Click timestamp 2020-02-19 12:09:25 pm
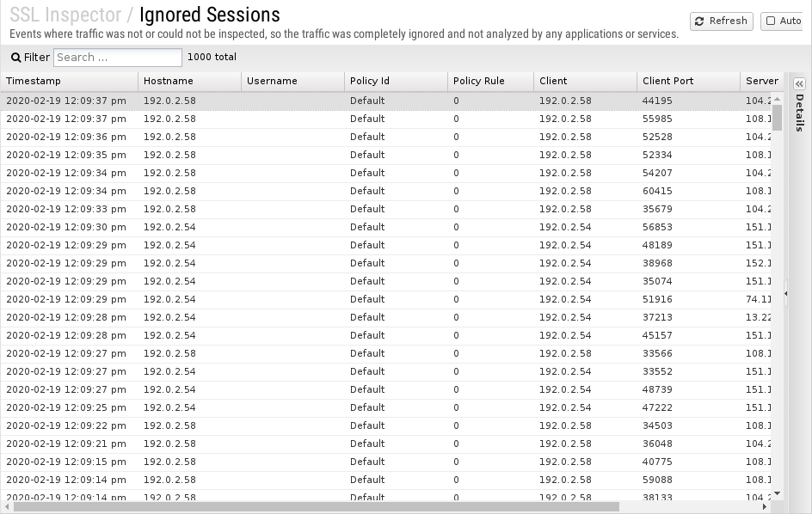Screen dimensions: 812x514 tap(65, 408)
